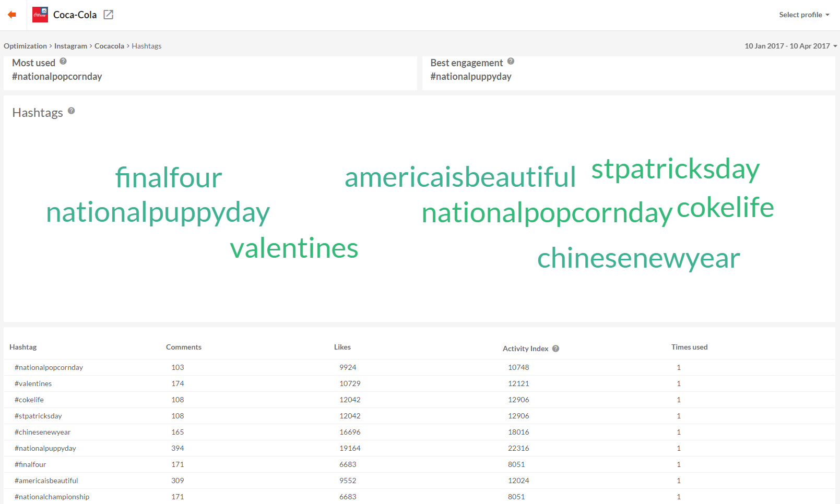This screenshot has width=840, height=504.
Task: Open the Select profile dropdown
Action: [804, 15]
